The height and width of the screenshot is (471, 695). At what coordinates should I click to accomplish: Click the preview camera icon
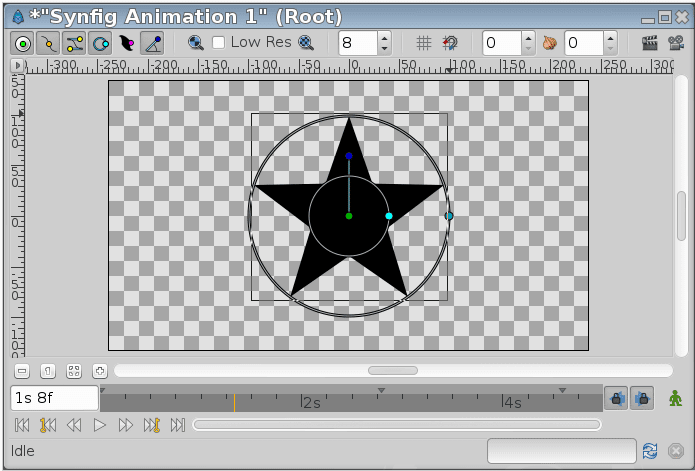pos(676,43)
